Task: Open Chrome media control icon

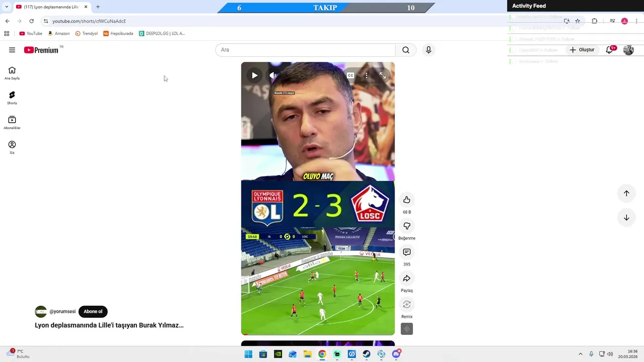Action: coord(612,21)
